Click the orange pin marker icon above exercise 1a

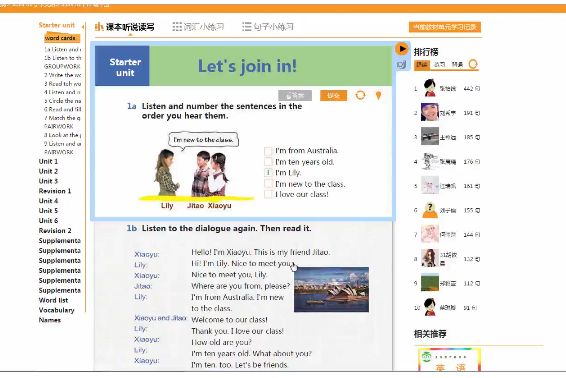[x=378, y=95]
